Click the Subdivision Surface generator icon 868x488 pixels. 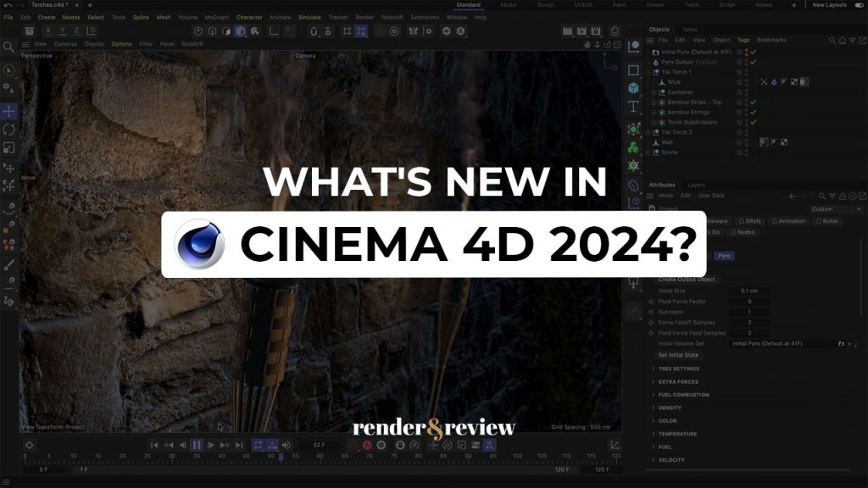[x=634, y=130]
